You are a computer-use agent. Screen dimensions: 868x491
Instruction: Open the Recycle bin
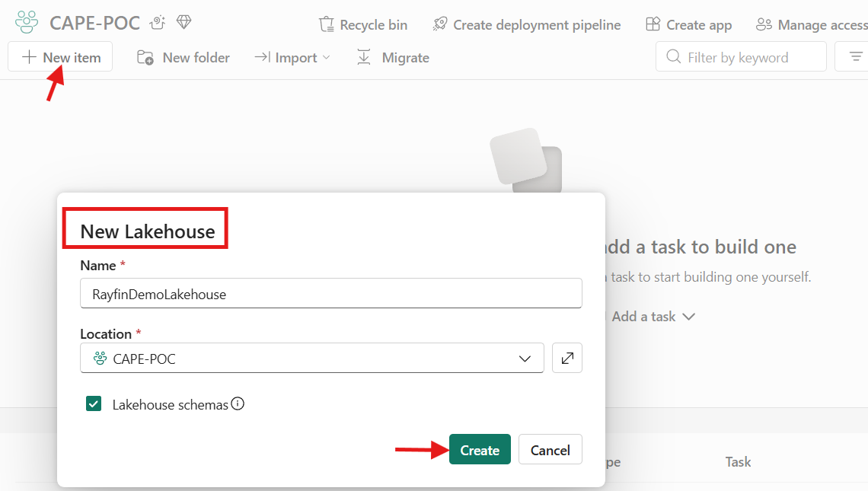click(363, 25)
